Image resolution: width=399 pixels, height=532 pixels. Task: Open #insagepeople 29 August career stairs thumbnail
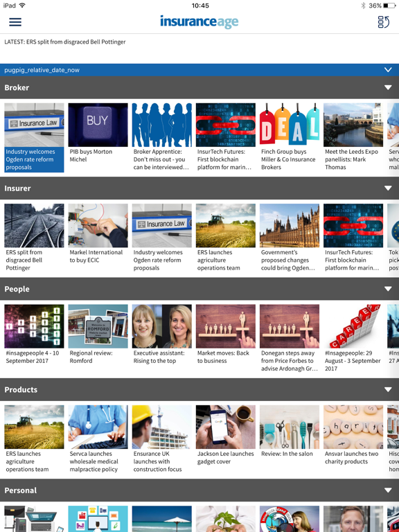pyautogui.click(x=353, y=326)
